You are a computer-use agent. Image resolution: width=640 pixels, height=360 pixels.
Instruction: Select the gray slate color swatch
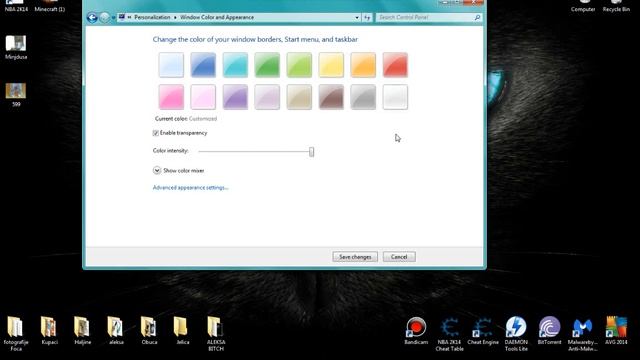point(363,97)
